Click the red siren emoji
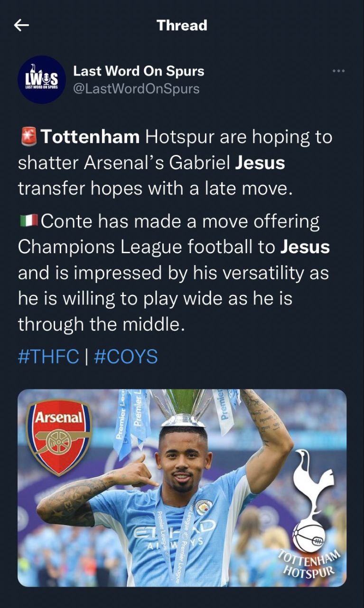364x608 pixels. pos(28,137)
